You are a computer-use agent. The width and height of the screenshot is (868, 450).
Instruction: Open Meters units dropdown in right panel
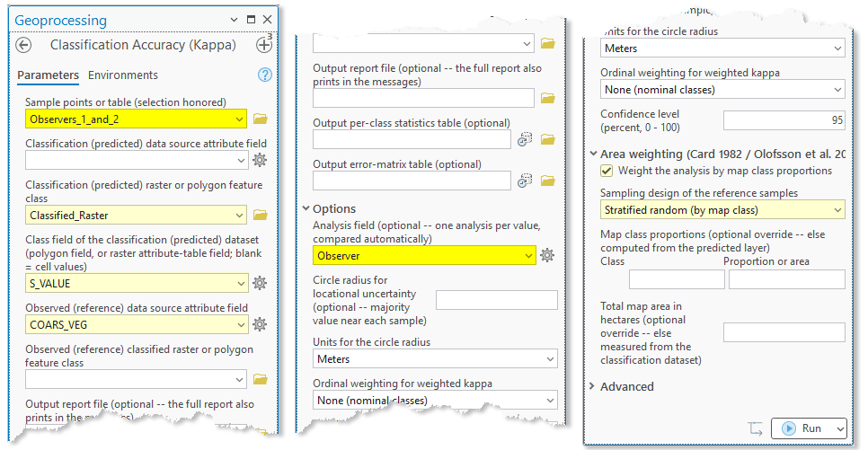[837, 49]
